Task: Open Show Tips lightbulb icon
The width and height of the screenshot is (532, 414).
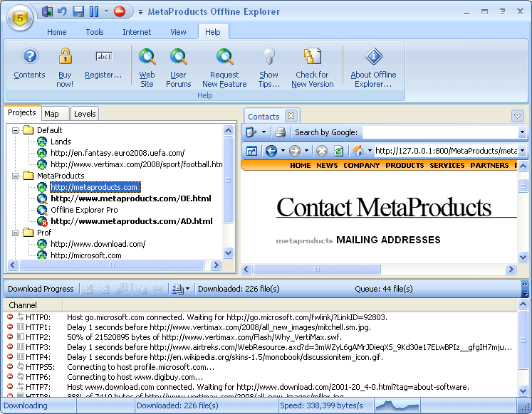Action: pyautogui.click(x=268, y=58)
